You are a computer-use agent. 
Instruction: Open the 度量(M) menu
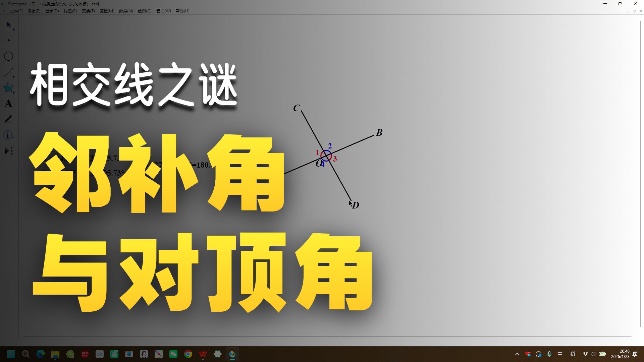tap(107, 11)
